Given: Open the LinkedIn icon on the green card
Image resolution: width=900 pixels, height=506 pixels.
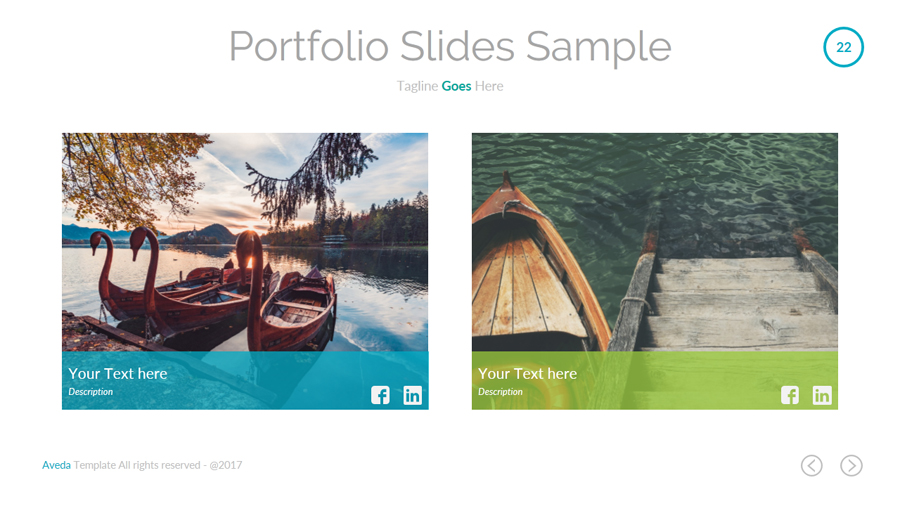Looking at the screenshot, I should tap(822, 395).
